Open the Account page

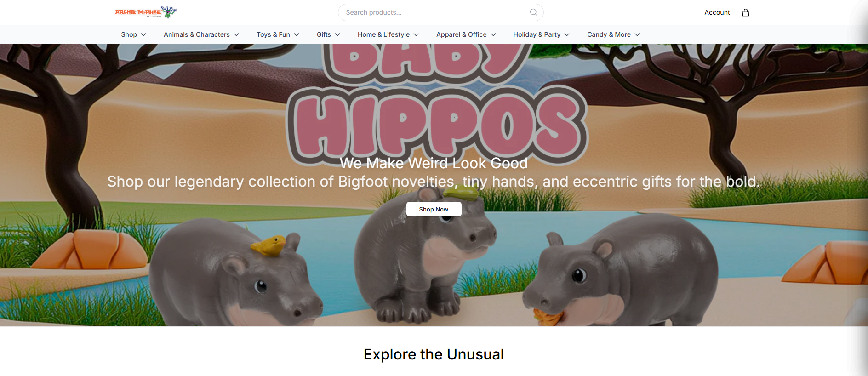717,12
